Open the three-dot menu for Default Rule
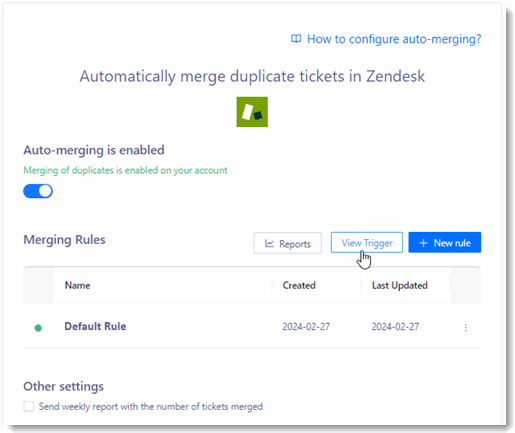Screen dimensions: 515x433 (x=466, y=327)
